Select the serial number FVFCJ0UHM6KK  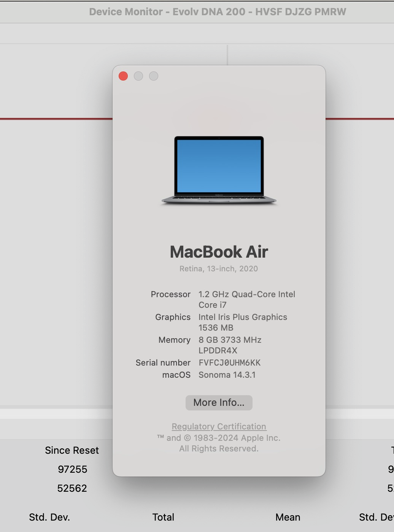[x=229, y=363]
